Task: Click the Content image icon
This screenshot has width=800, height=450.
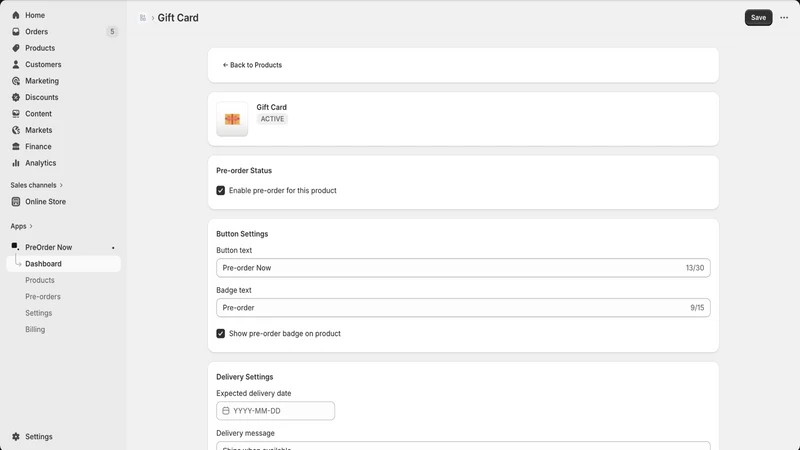Action: pos(16,113)
